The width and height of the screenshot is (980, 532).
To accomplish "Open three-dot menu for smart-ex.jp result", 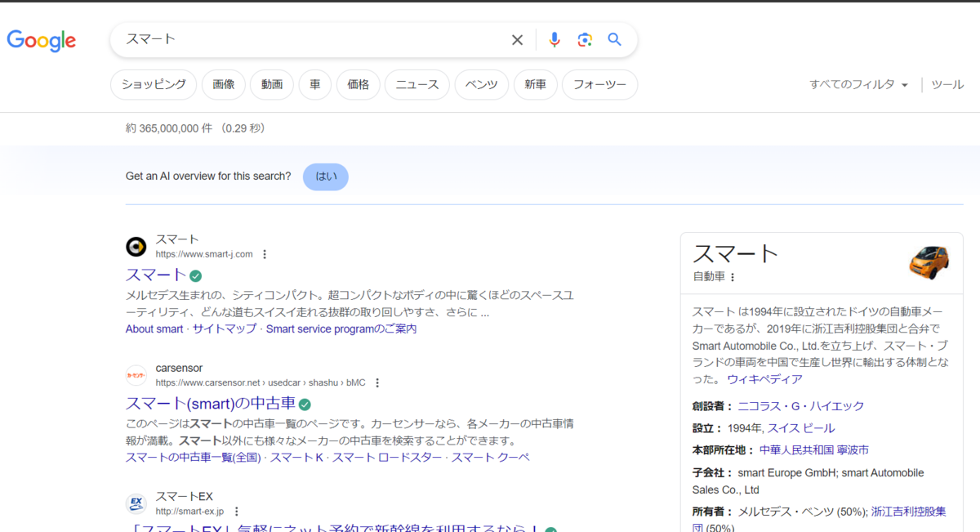I will click(236, 512).
